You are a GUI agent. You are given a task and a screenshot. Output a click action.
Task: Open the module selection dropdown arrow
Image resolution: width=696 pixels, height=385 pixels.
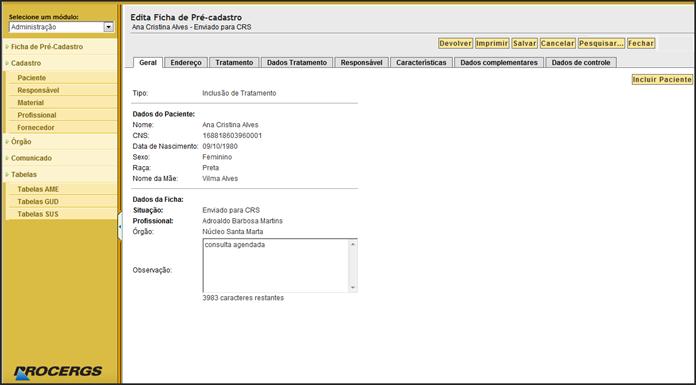pos(108,27)
